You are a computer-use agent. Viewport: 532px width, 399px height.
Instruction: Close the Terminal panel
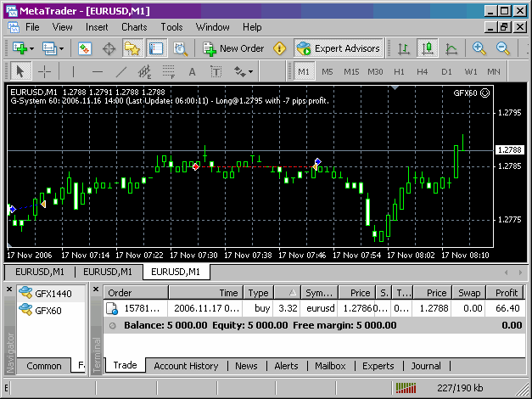click(x=96, y=289)
